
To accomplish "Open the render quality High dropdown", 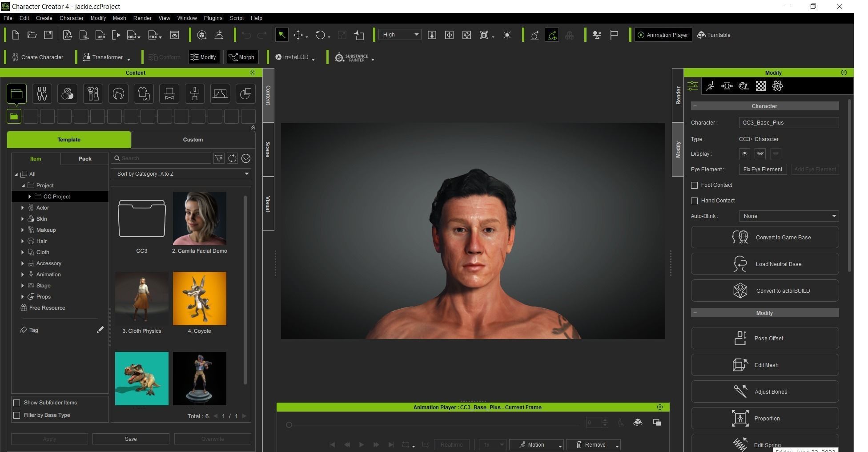I will [x=400, y=35].
